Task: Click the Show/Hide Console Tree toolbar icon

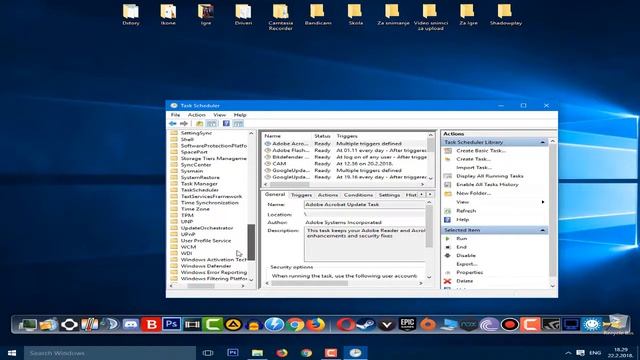Action: pyautogui.click(x=211, y=123)
